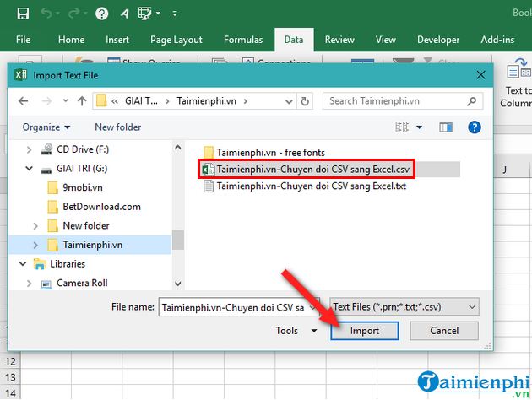
Task: Refresh the folder with refresh icon
Action: pyautogui.click(x=305, y=101)
